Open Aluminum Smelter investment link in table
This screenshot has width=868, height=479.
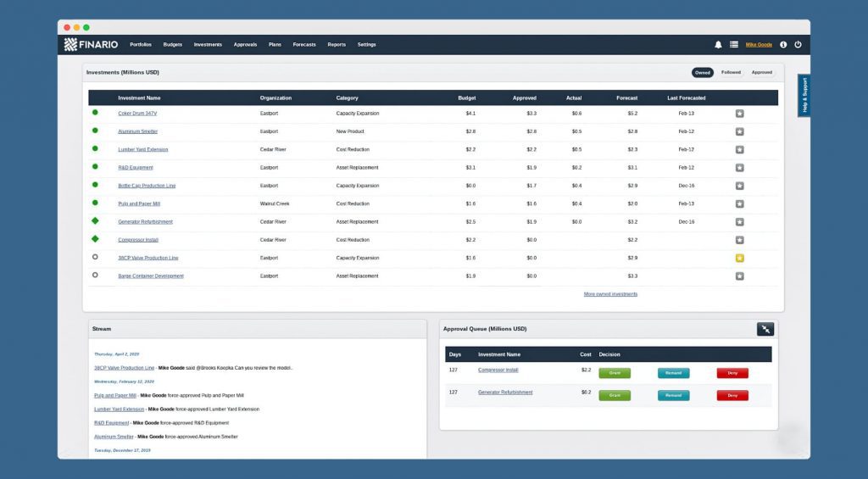pyautogui.click(x=138, y=131)
